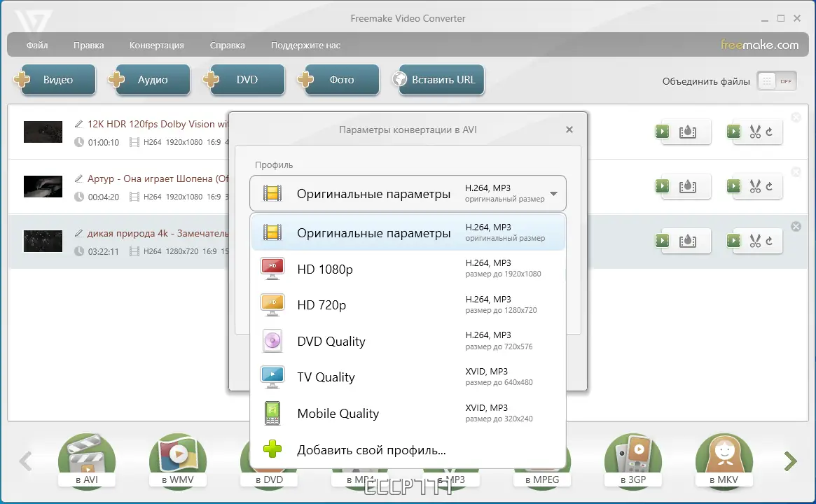Click Добавить свой профиль option

pyautogui.click(x=408, y=450)
